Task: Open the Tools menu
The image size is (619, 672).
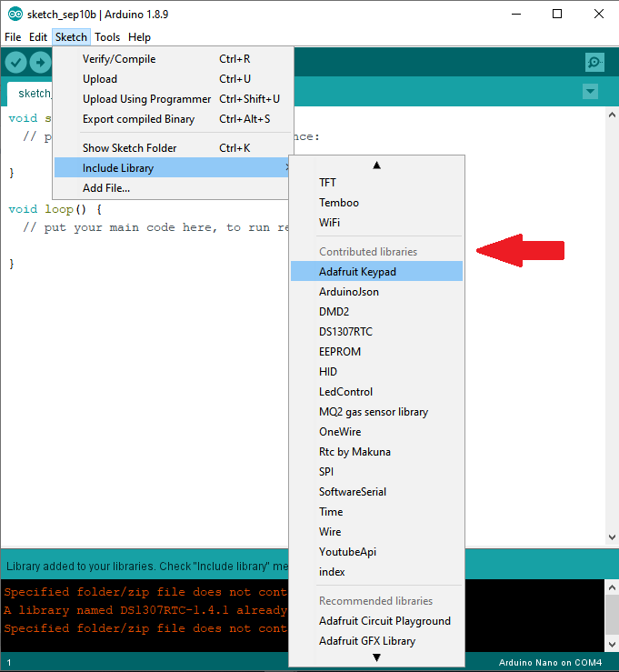Action: (107, 37)
